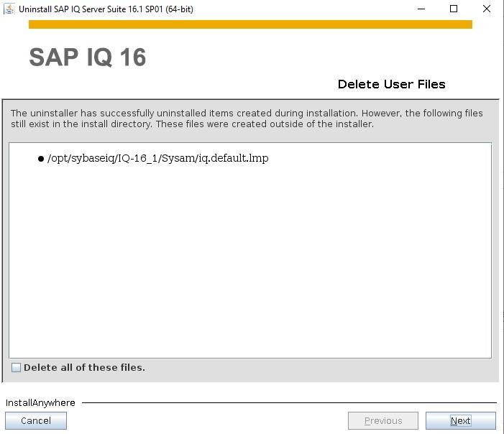Click the window title text
Viewport: 504px width, 434px height.
(106, 9)
